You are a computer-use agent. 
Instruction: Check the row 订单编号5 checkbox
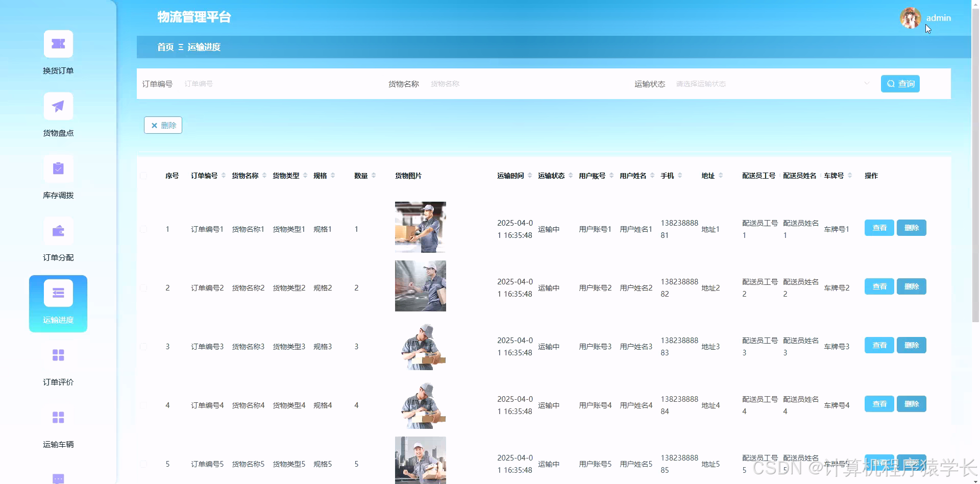tap(143, 464)
